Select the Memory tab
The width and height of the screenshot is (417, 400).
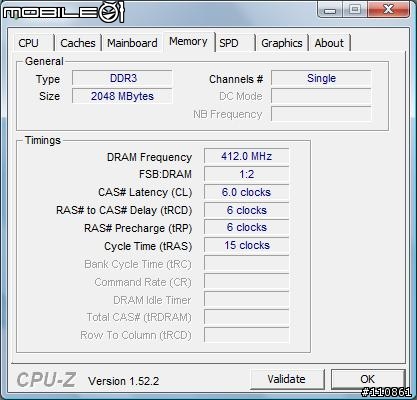[x=189, y=42]
